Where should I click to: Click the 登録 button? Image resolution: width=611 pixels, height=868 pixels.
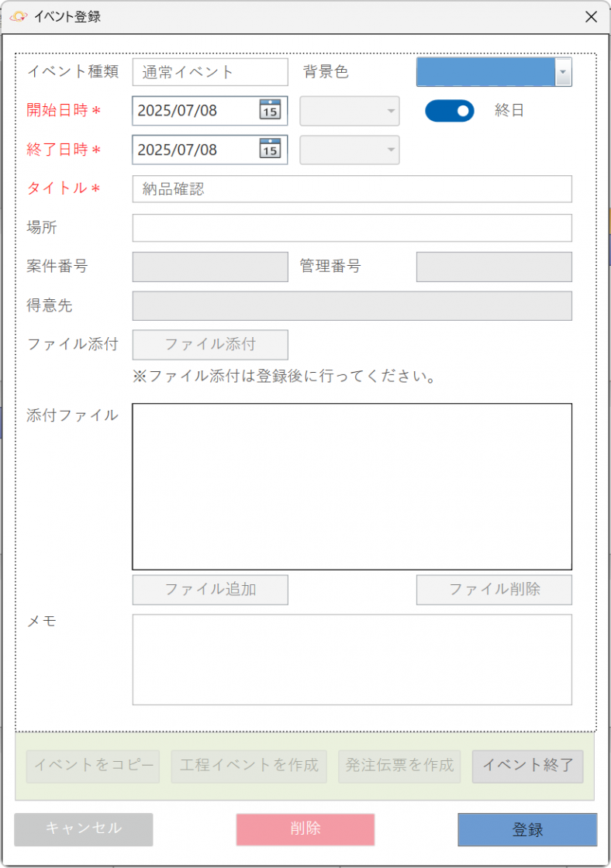pyautogui.click(x=527, y=829)
